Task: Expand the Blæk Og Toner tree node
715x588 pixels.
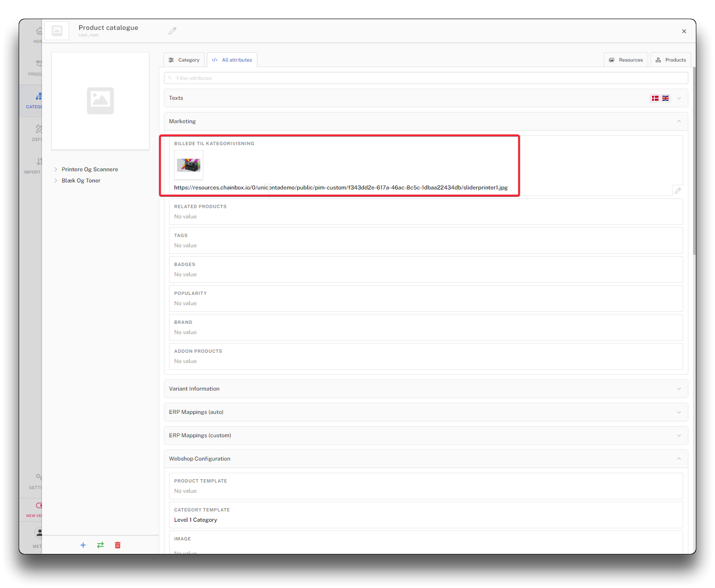Action: tap(56, 181)
